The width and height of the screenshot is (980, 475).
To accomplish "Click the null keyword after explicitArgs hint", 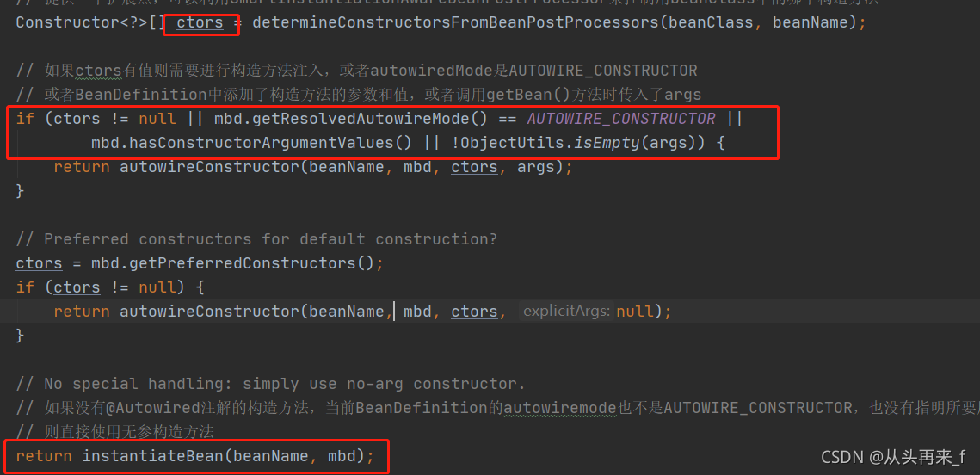I will tap(634, 312).
